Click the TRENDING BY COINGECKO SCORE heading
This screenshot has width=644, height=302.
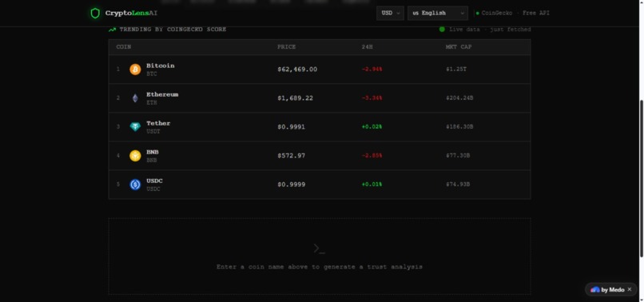point(173,30)
